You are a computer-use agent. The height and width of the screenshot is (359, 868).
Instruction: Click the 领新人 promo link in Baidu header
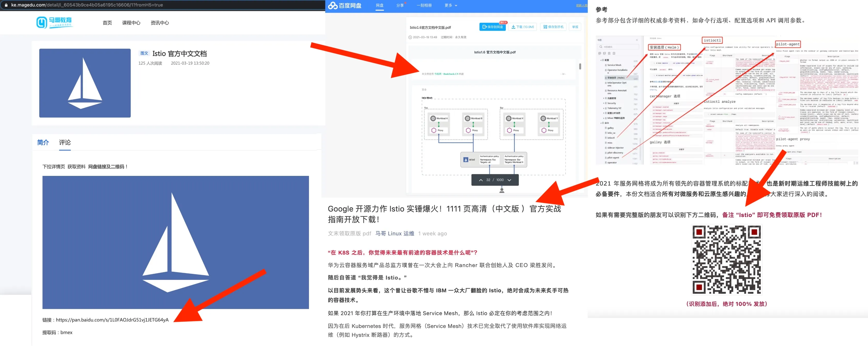pos(582,5)
